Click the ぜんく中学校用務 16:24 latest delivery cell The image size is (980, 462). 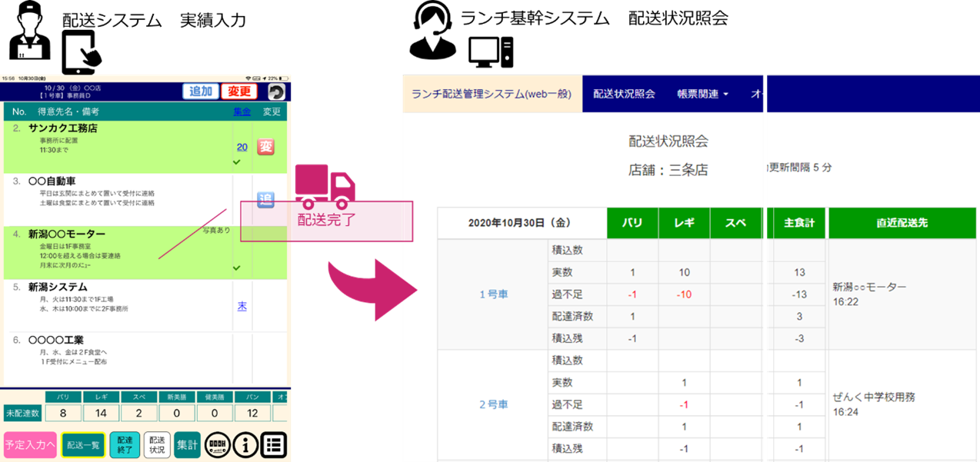(x=902, y=404)
